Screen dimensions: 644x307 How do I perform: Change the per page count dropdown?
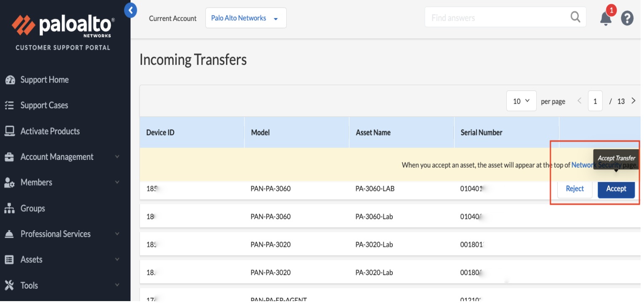521,101
